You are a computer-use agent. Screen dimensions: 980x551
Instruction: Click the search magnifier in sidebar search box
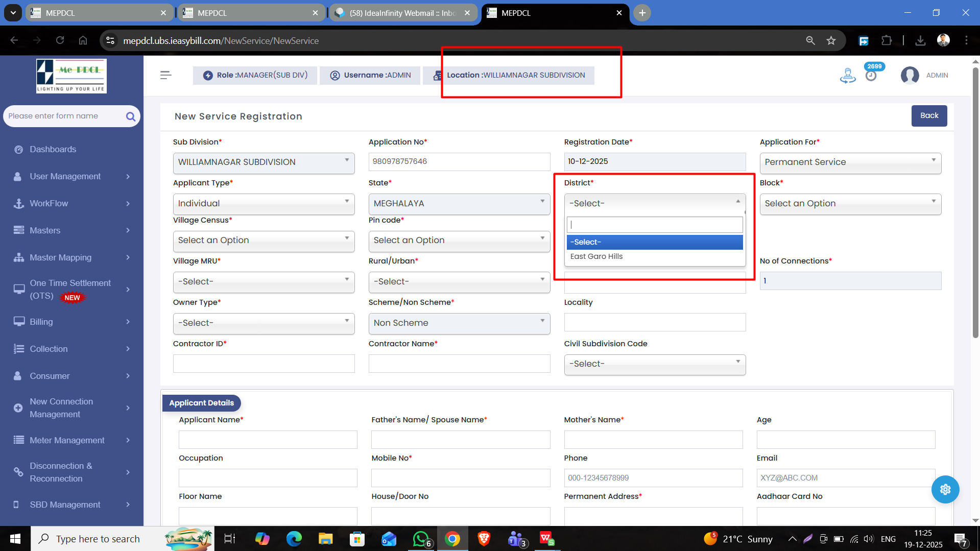131,116
